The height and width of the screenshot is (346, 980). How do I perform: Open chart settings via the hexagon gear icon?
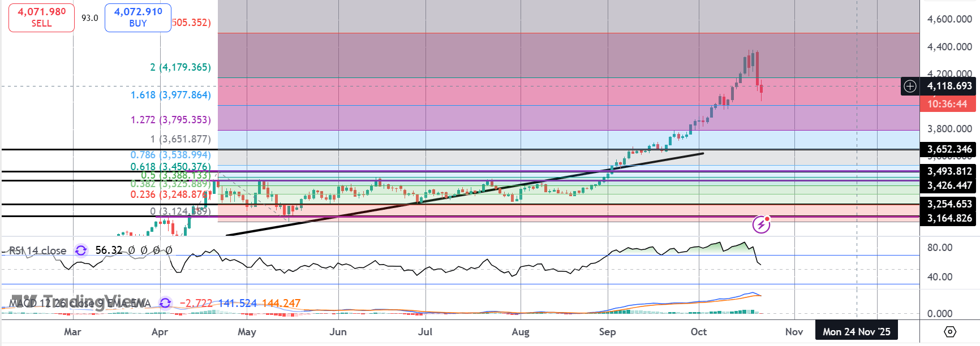pos(950,332)
